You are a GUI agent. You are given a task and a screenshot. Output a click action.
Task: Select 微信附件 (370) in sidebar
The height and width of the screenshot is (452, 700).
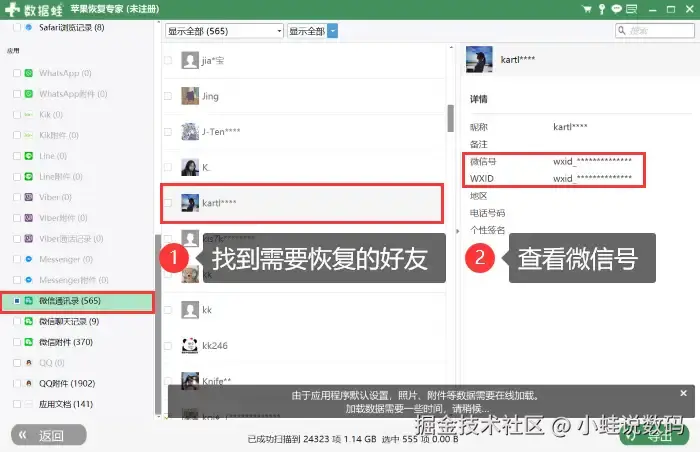(x=66, y=342)
